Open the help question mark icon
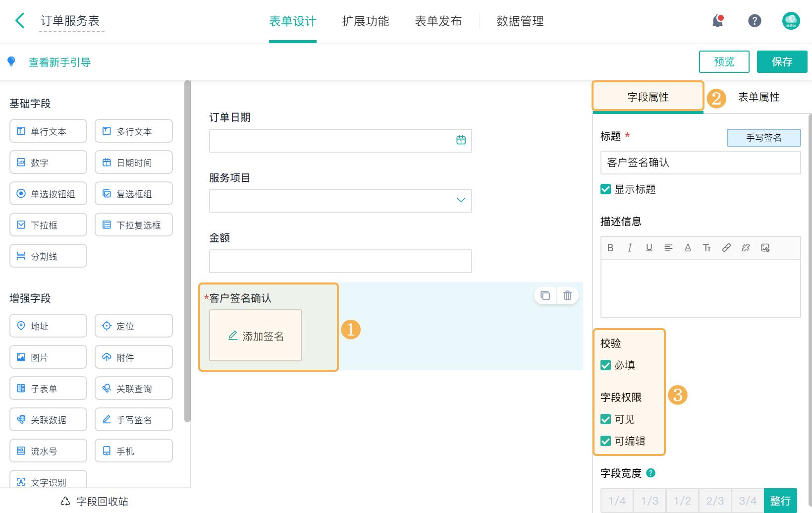Image resolution: width=812 pixels, height=513 pixels. [x=754, y=21]
